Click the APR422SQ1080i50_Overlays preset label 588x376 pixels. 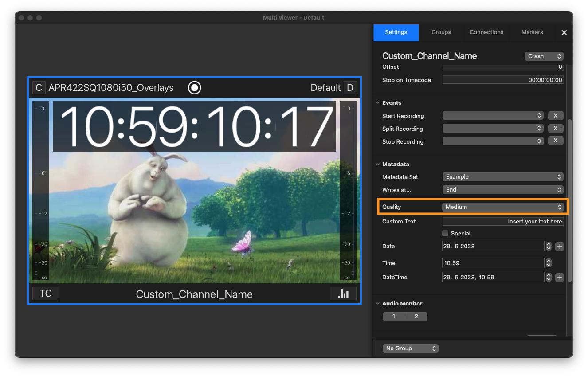coord(111,88)
